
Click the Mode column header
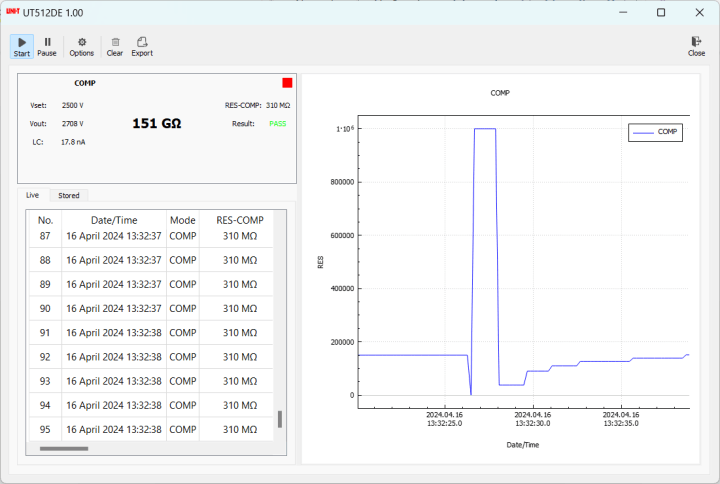[x=183, y=220]
